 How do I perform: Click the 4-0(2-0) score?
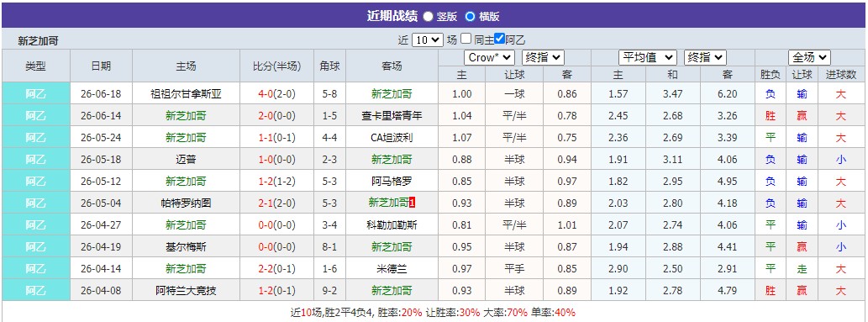pos(276,94)
